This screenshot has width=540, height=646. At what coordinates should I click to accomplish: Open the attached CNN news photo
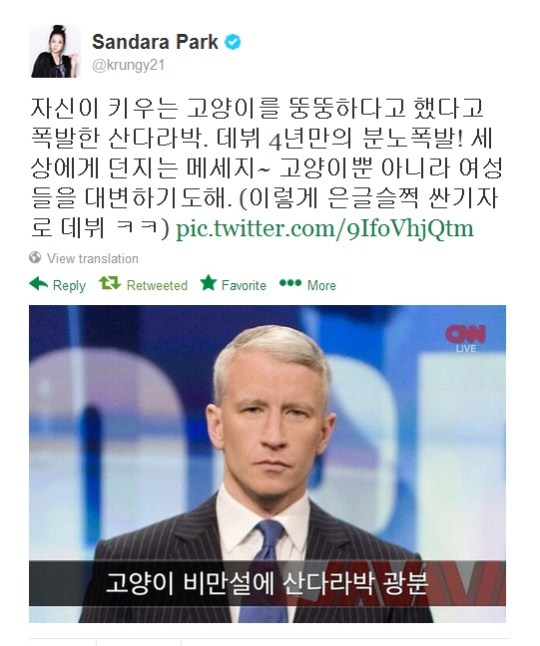(x=267, y=463)
